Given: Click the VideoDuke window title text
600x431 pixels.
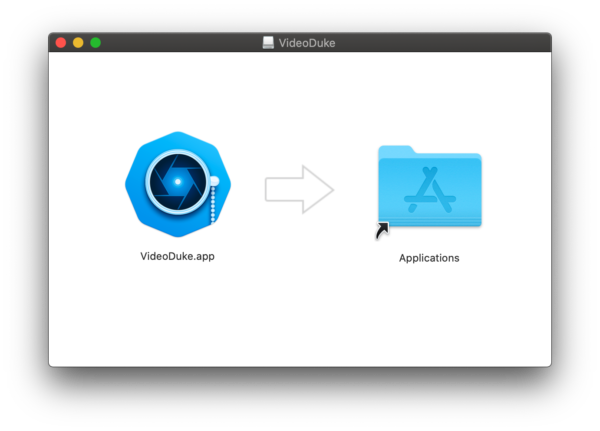Looking at the screenshot, I should tap(307, 43).
